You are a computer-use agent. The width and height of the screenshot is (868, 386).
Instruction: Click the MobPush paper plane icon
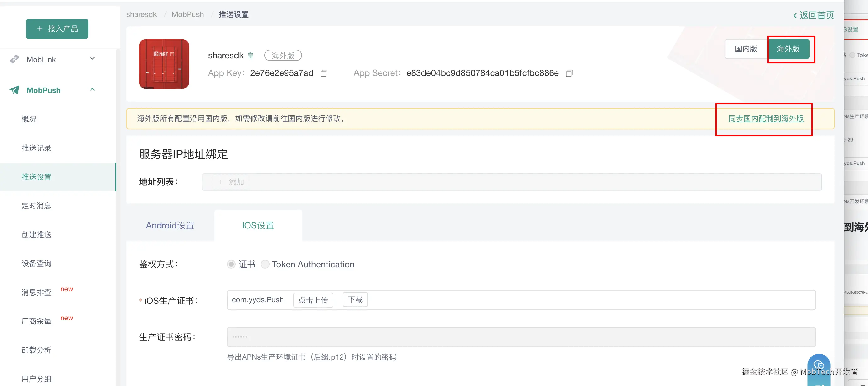(14, 90)
